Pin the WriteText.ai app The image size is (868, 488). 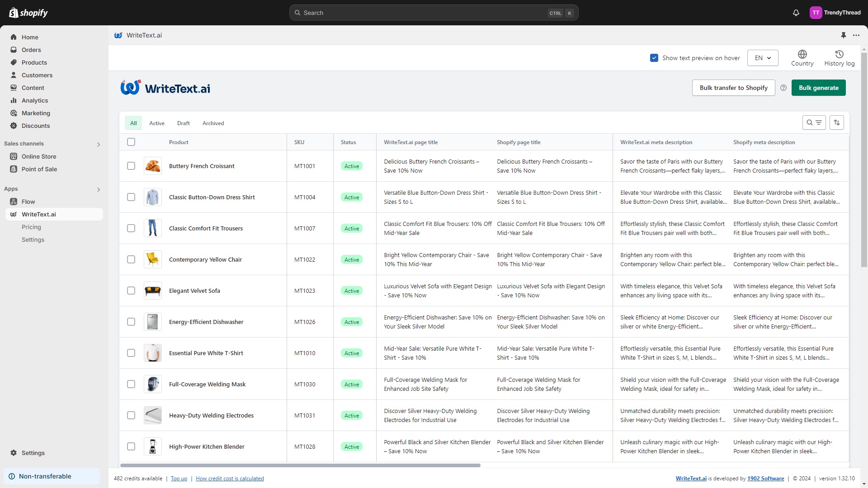843,35
